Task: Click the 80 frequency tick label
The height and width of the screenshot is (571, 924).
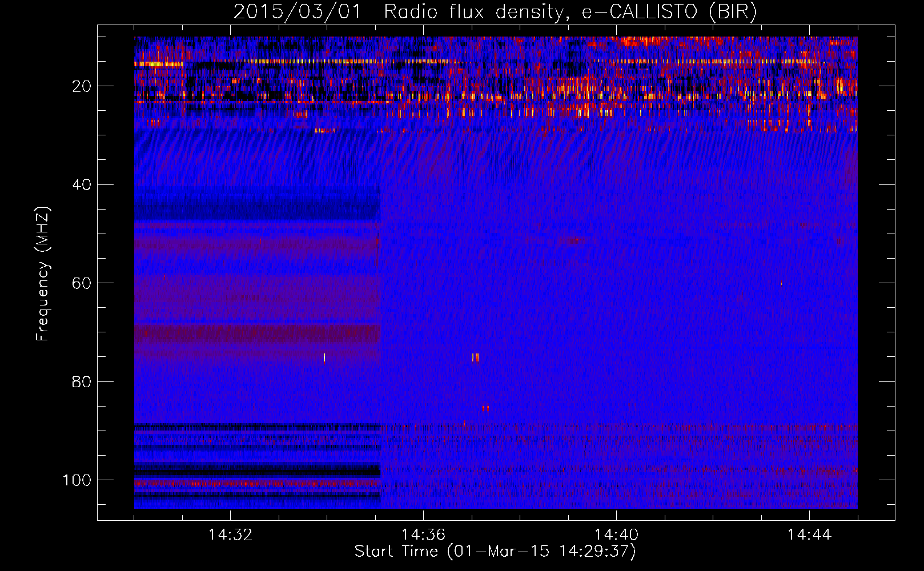Action: pyautogui.click(x=82, y=382)
